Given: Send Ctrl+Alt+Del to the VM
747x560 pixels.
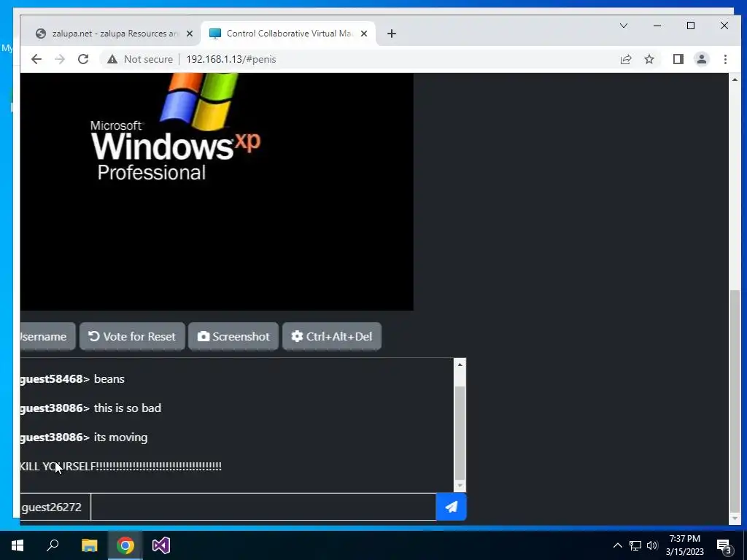Looking at the screenshot, I should coord(332,337).
